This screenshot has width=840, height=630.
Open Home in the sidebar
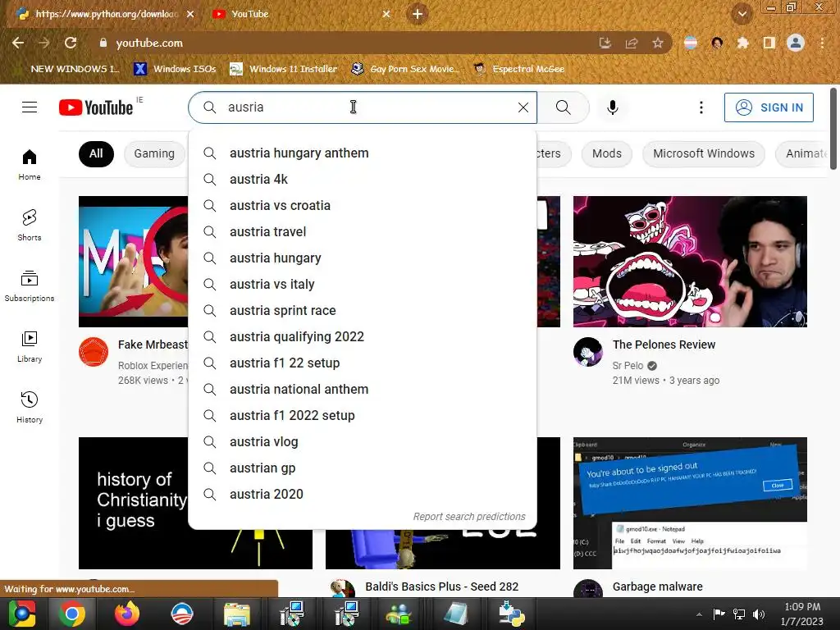(x=30, y=164)
